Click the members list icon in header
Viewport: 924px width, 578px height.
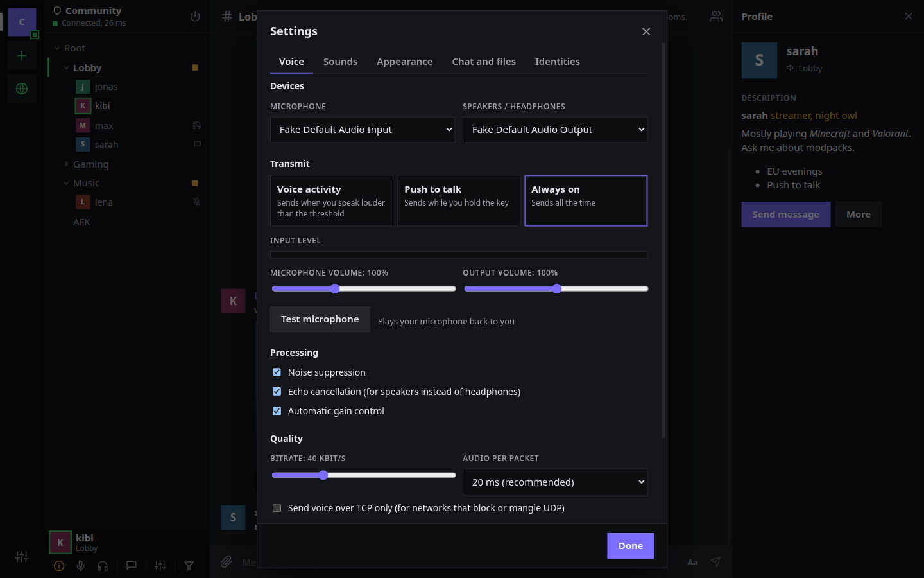(716, 17)
